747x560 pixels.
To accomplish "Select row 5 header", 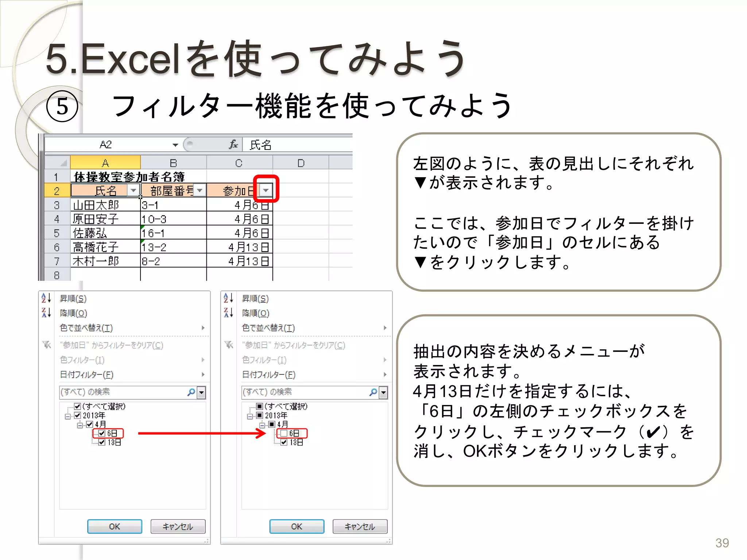I will [57, 233].
